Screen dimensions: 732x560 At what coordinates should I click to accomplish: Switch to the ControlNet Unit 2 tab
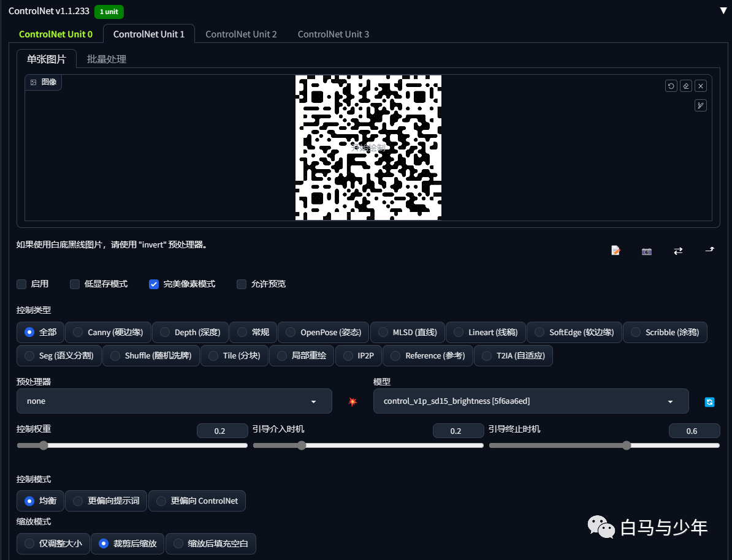(x=241, y=34)
